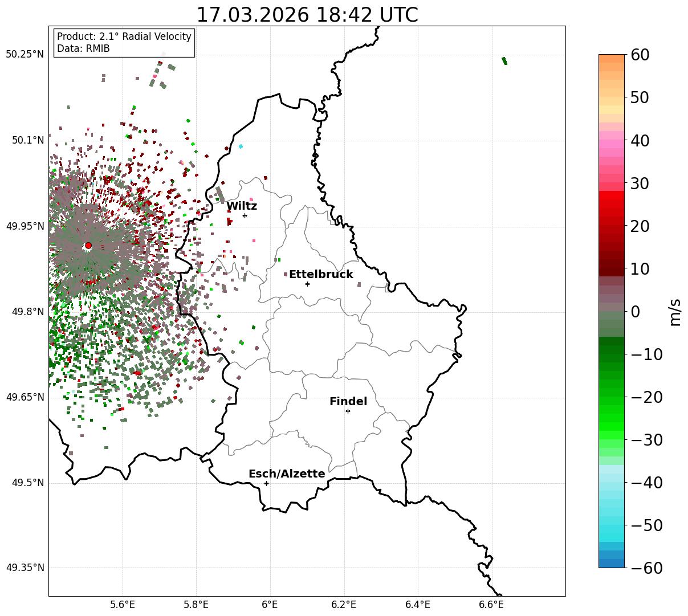Click the 49.65°N latitude tick label
This screenshot has height=616, width=688.
point(25,397)
